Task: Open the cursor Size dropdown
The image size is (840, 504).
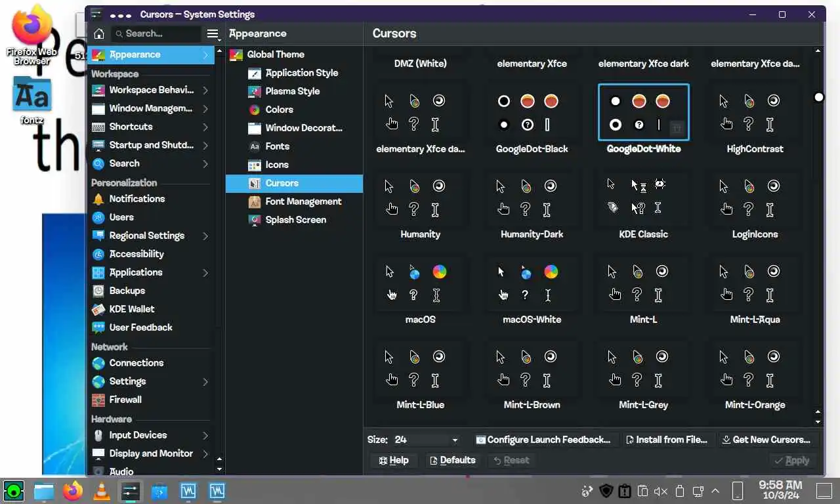Action: click(427, 440)
